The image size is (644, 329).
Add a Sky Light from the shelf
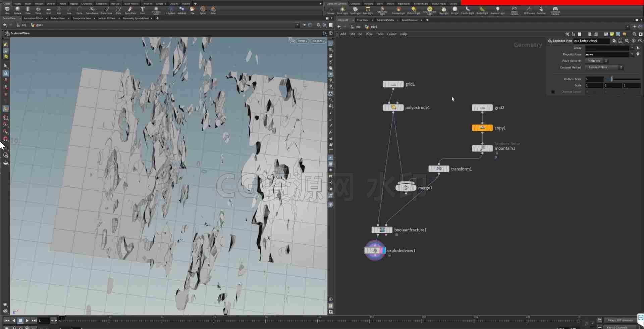click(444, 10)
